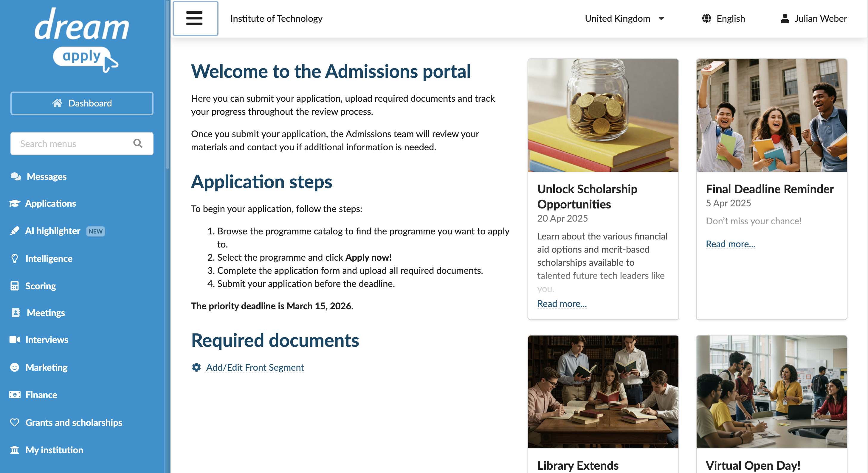This screenshot has height=473, width=868.
Task: Toggle the hamburger sidebar menu button
Action: pyautogui.click(x=195, y=18)
